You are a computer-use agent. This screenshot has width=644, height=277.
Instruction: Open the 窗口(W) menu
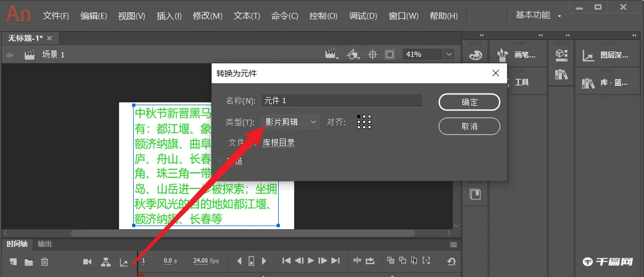tap(404, 16)
